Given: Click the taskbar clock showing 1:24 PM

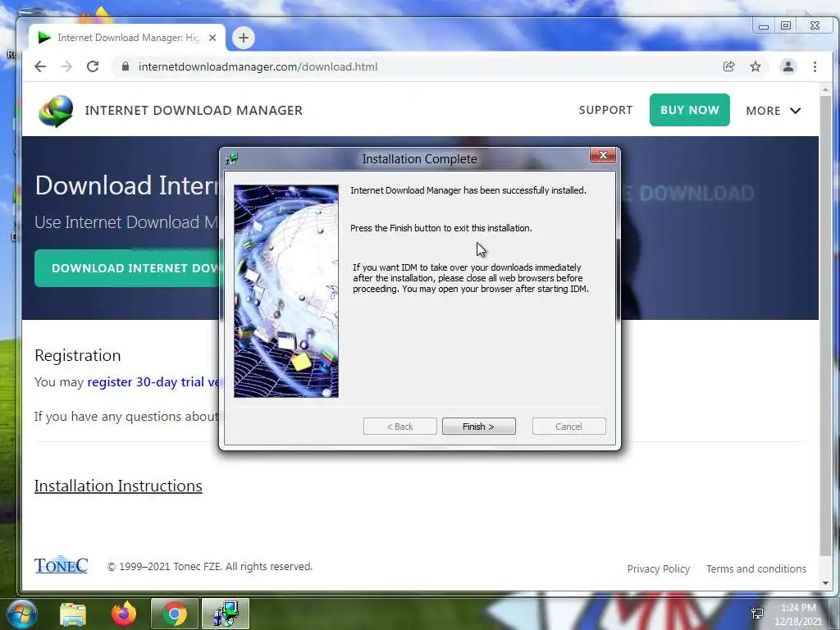Looking at the screenshot, I should click(x=797, y=614).
